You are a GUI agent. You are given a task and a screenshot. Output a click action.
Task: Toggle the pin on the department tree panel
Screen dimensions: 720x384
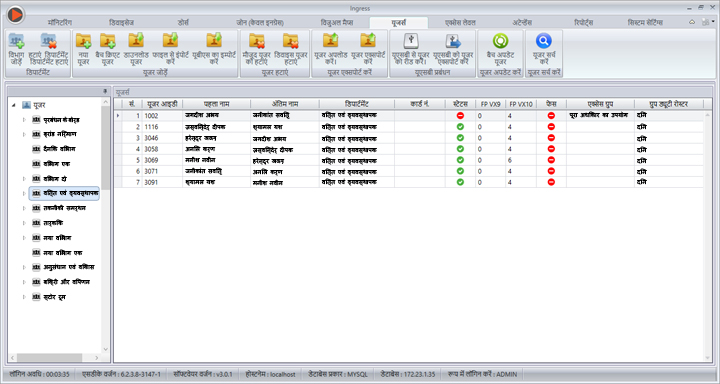[x=105, y=91]
